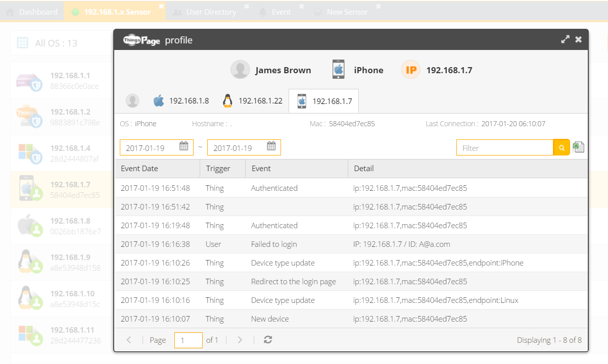This screenshot has height=364, width=608.
Task: Select the Failed to login event
Action: (351, 244)
